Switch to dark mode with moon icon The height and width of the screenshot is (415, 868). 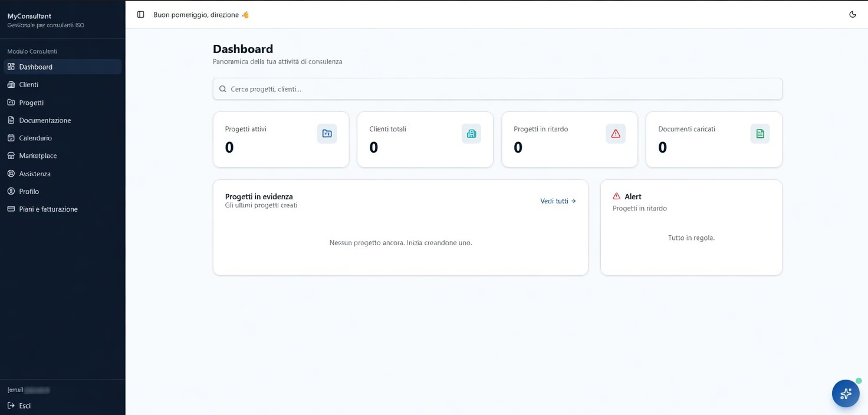coord(853,15)
